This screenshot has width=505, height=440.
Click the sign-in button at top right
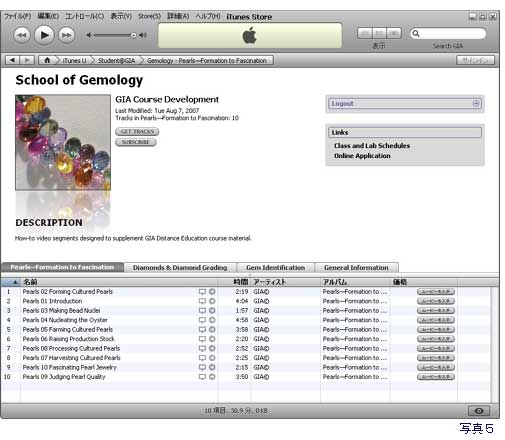[x=475, y=60]
